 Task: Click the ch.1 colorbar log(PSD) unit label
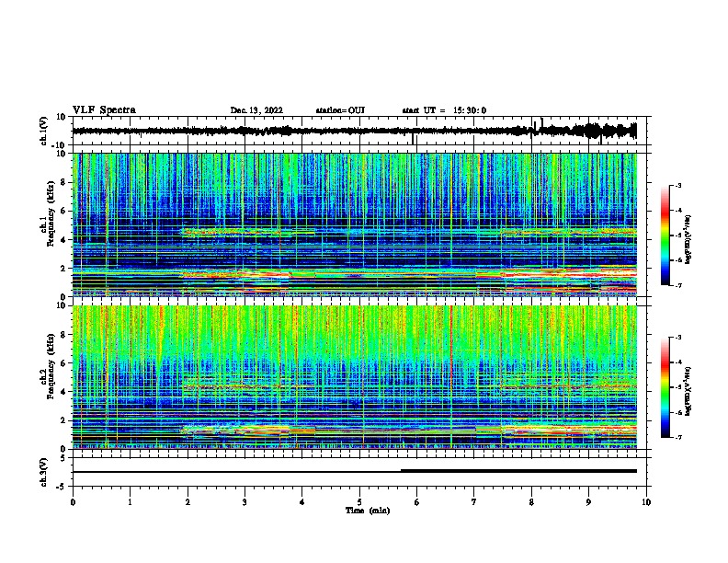[688, 239]
